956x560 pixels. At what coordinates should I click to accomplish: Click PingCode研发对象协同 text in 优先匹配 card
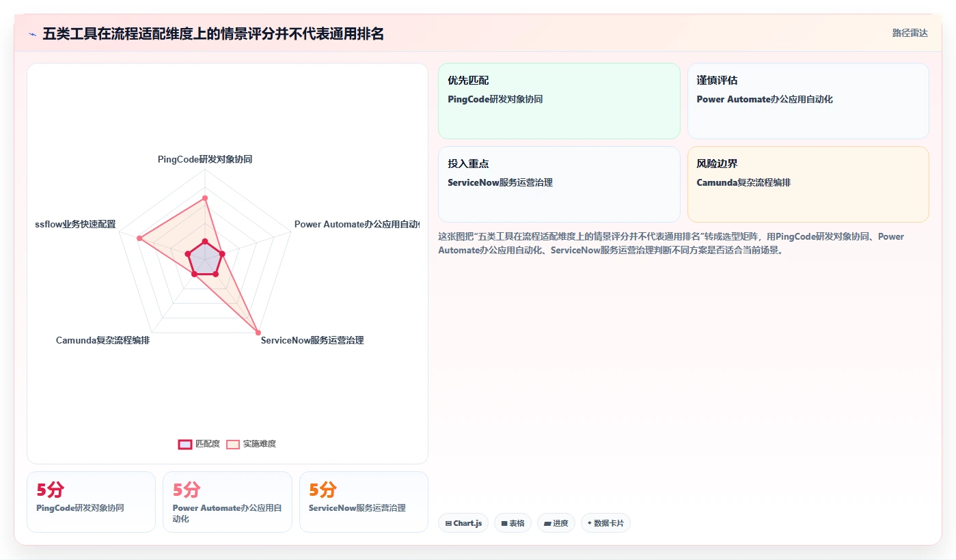click(x=495, y=99)
